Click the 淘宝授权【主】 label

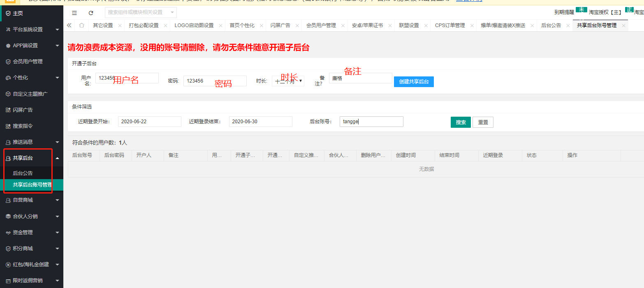click(605, 12)
